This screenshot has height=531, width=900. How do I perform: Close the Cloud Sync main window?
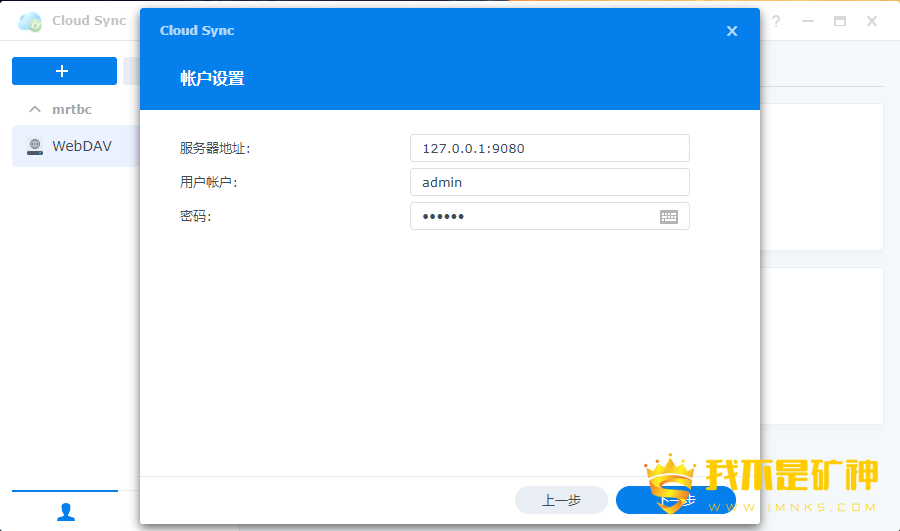click(x=872, y=21)
